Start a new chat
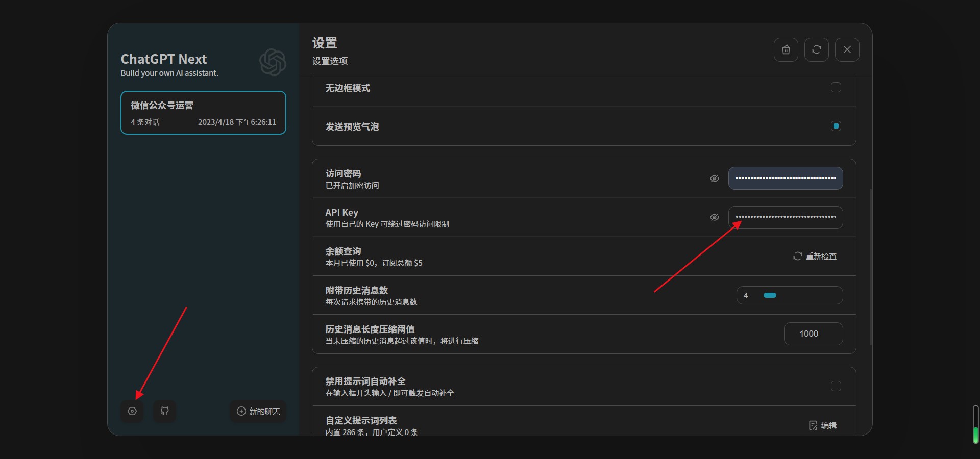980x459 pixels. point(258,411)
